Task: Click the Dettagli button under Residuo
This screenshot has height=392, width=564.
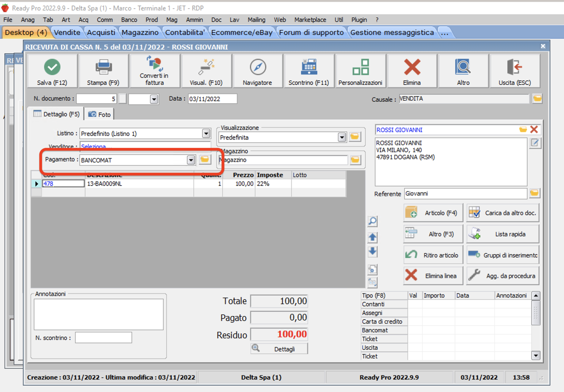Action: (279, 349)
